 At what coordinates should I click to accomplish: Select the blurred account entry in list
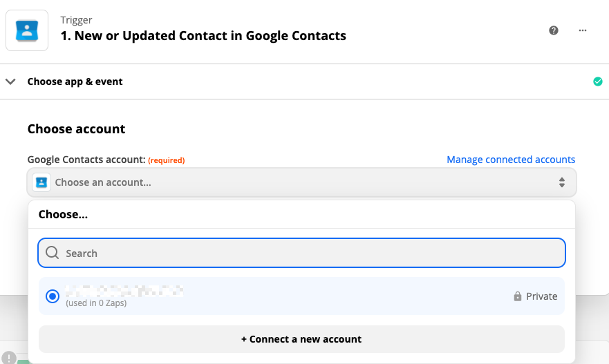coord(124,291)
